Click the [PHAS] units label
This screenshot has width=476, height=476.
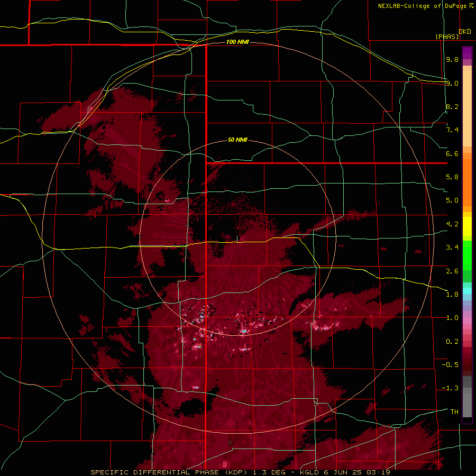click(447, 36)
